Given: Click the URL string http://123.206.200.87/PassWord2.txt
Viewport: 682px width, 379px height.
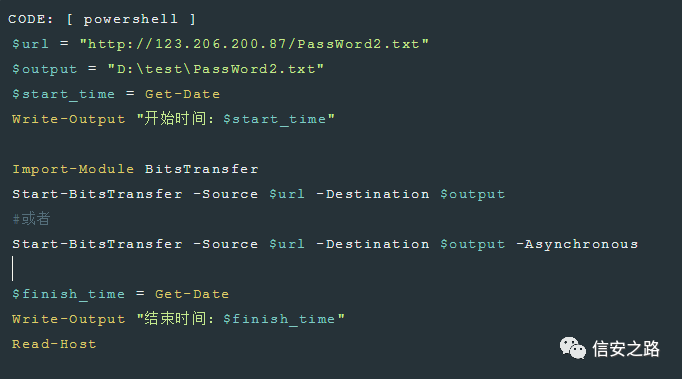Looking at the screenshot, I should click(254, 44).
